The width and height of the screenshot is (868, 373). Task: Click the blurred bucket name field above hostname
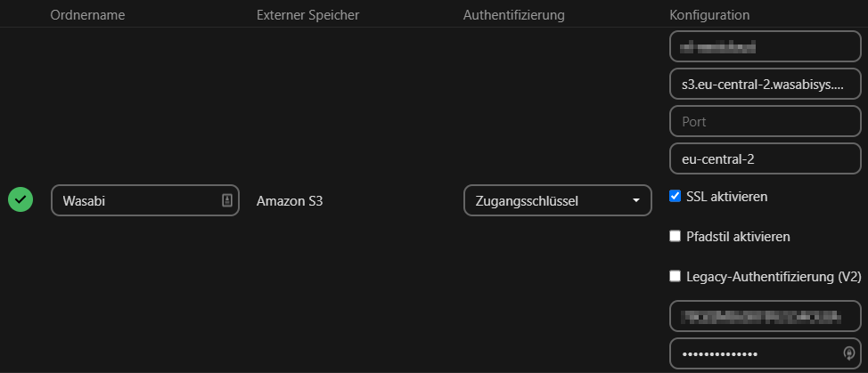point(764,48)
